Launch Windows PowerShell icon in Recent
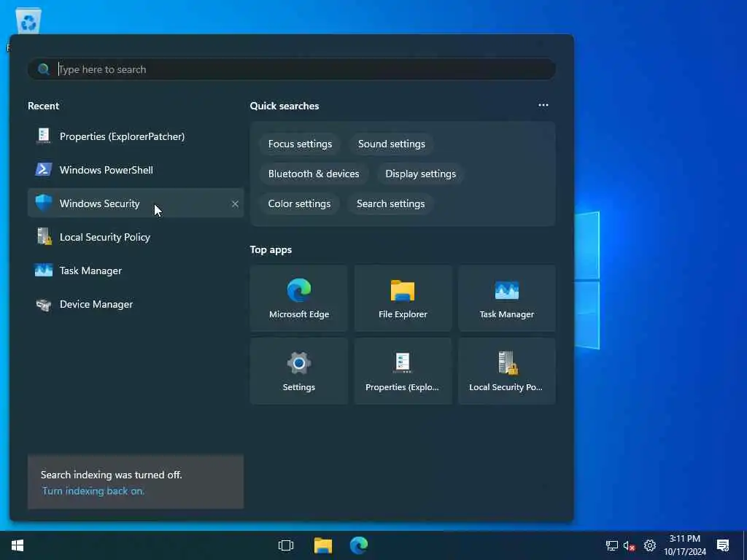The width and height of the screenshot is (747, 560). pyautogui.click(x=43, y=169)
